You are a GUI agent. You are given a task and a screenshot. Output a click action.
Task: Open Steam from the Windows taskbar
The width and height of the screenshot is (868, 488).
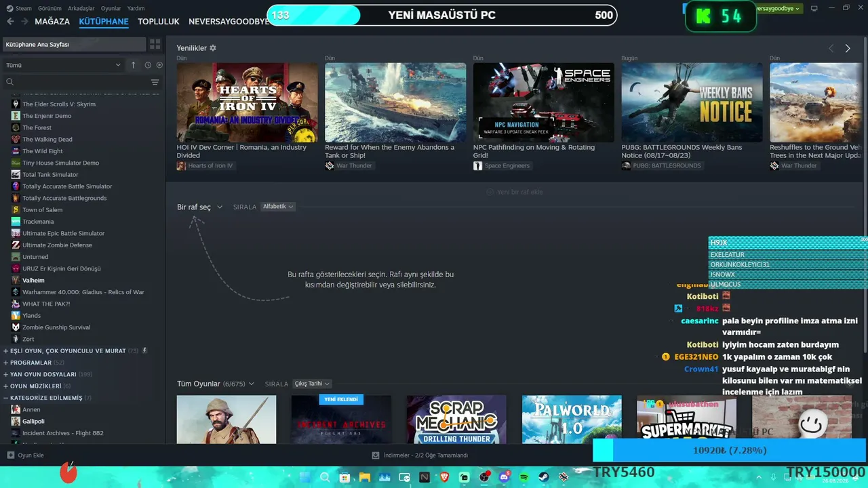tap(544, 477)
